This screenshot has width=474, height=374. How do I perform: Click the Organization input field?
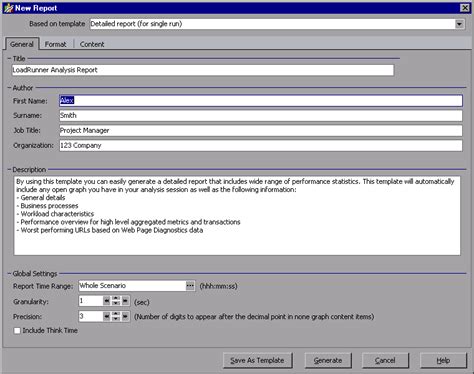tap(261, 145)
